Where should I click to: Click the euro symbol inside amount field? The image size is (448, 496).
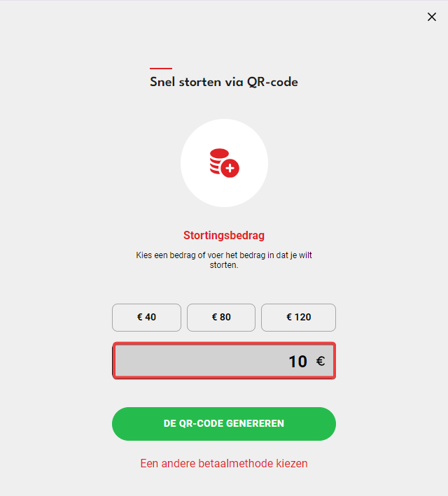tap(321, 361)
